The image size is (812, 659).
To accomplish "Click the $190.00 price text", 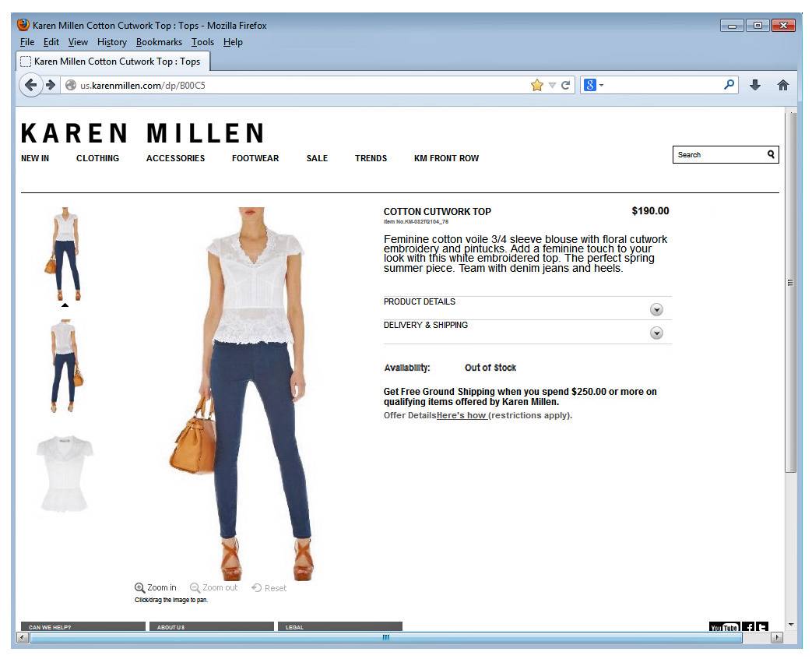I will click(650, 211).
